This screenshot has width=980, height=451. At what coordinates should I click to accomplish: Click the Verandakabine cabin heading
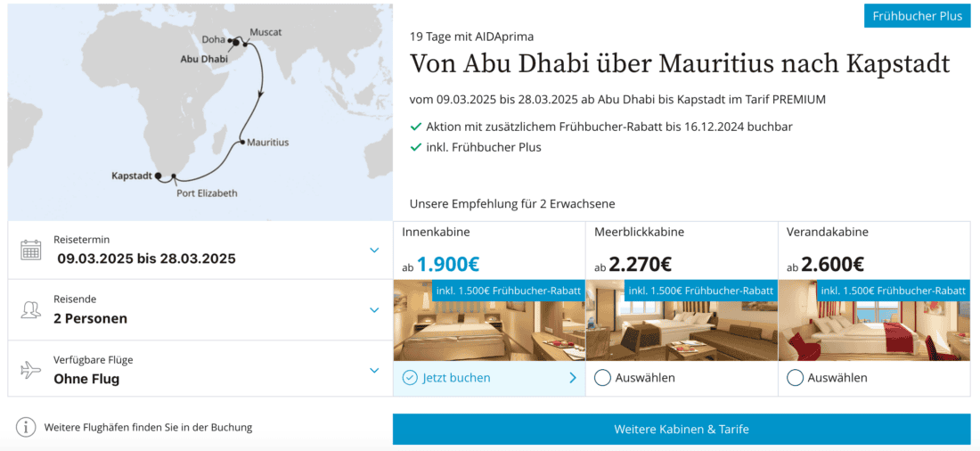827,233
